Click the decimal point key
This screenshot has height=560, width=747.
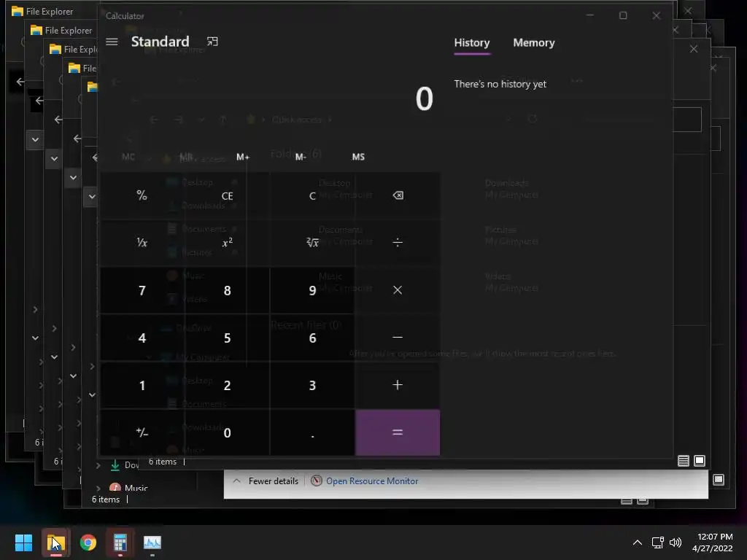pyautogui.click(x=312, y=432)
